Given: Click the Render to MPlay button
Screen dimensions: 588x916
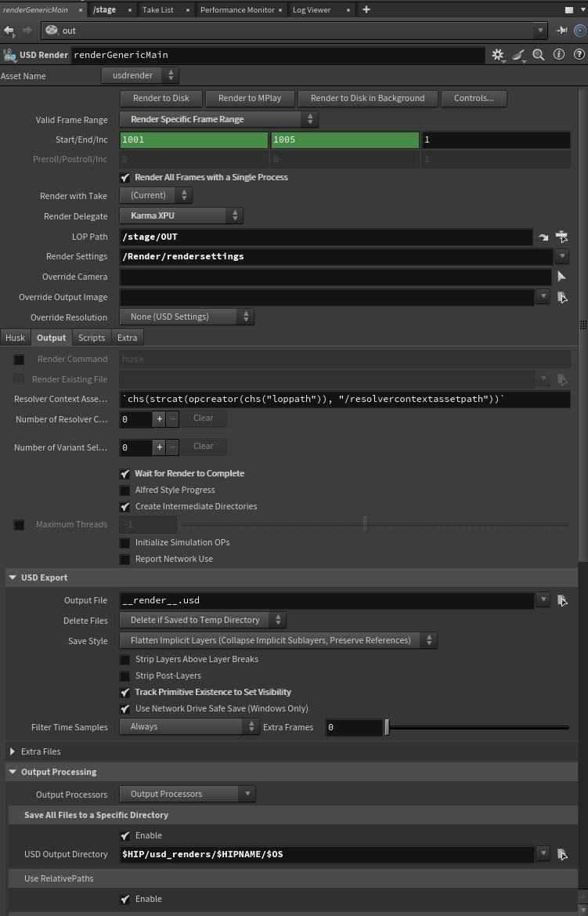Looking at the screenshot, I should coord(249,99).
